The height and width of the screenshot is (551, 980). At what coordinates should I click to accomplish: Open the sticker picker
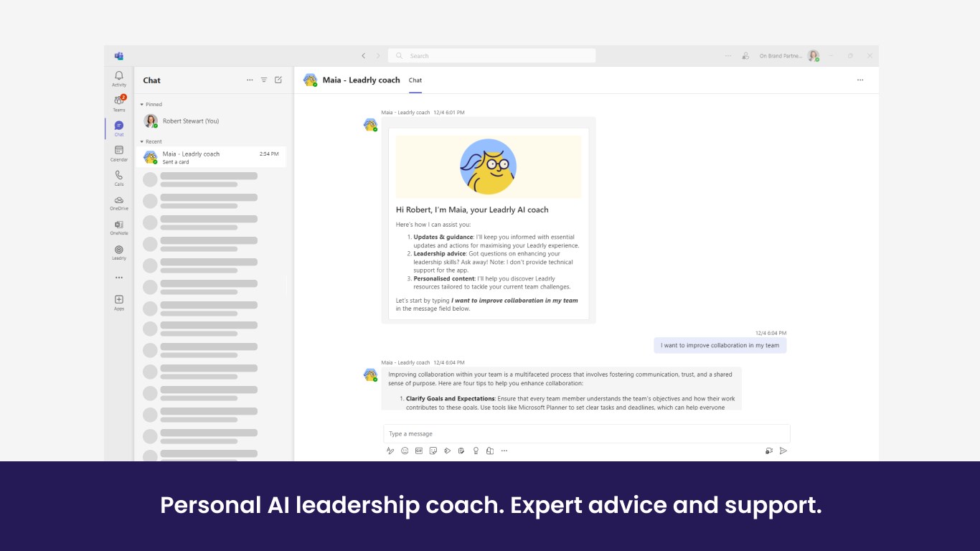click(433, 451)
